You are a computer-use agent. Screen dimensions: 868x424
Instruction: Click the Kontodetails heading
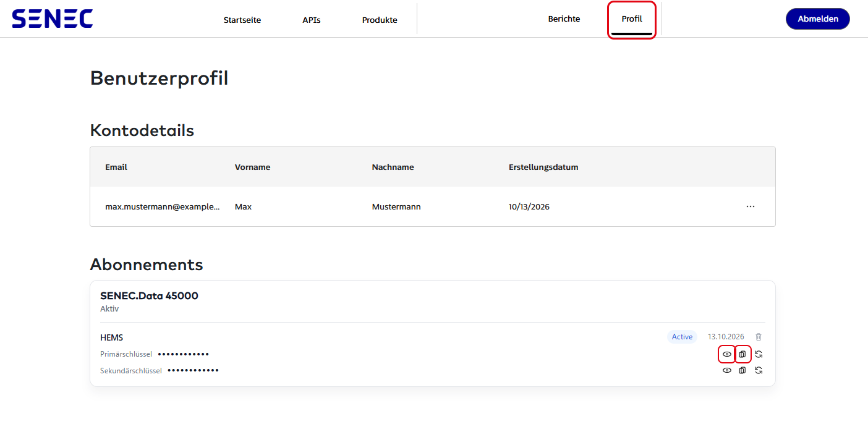tap(142, 130)
